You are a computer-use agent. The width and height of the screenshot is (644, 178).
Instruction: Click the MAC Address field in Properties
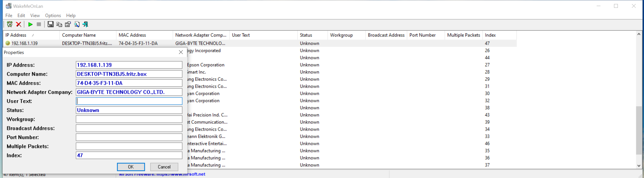click(x=129, y=83)
